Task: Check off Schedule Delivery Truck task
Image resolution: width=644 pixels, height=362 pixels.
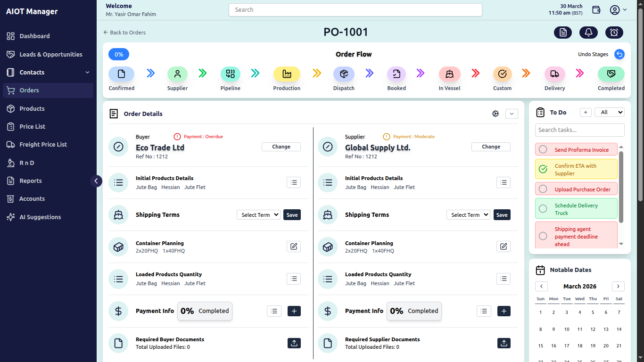Action: coord(543,209)
